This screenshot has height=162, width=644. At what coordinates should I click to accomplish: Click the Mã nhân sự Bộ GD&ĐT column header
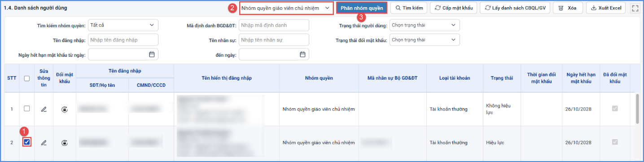(x=393, y=78)
